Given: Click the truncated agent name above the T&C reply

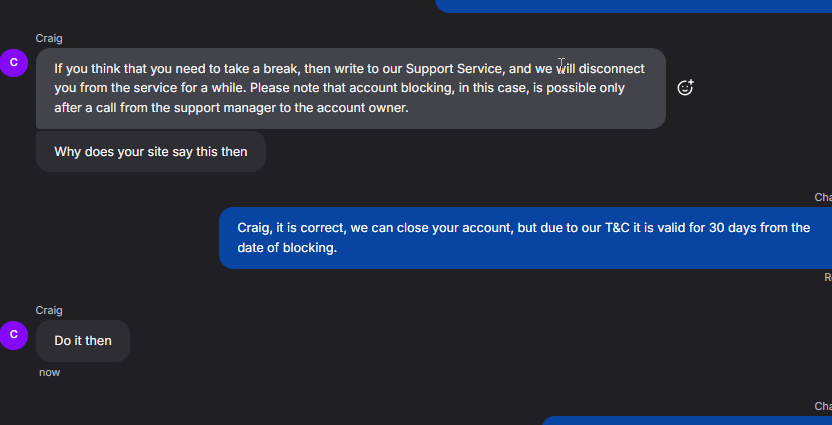Looking at the screenshot, I should 823,198.
